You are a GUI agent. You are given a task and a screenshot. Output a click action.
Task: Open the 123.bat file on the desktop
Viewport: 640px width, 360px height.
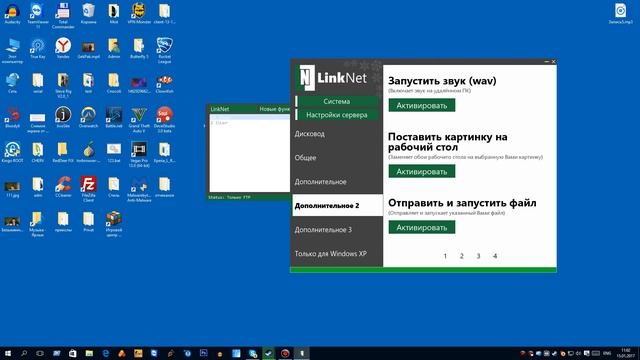(114, 152)
